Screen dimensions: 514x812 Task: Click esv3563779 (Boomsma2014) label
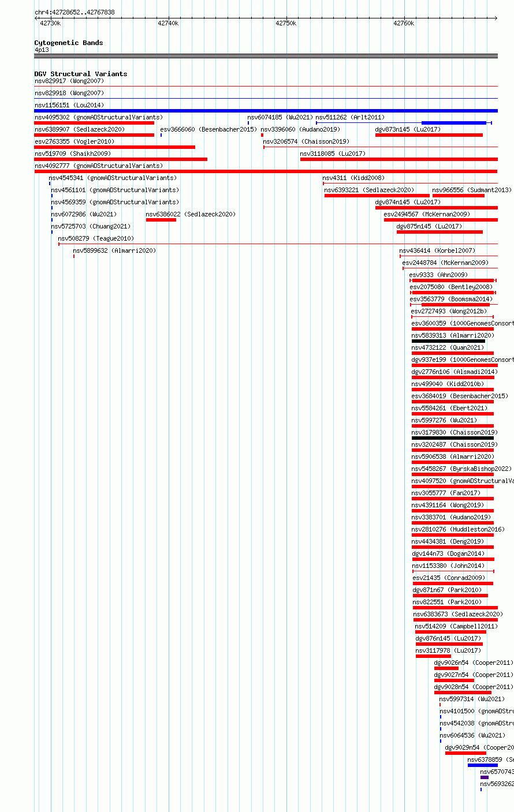[451, 299]
